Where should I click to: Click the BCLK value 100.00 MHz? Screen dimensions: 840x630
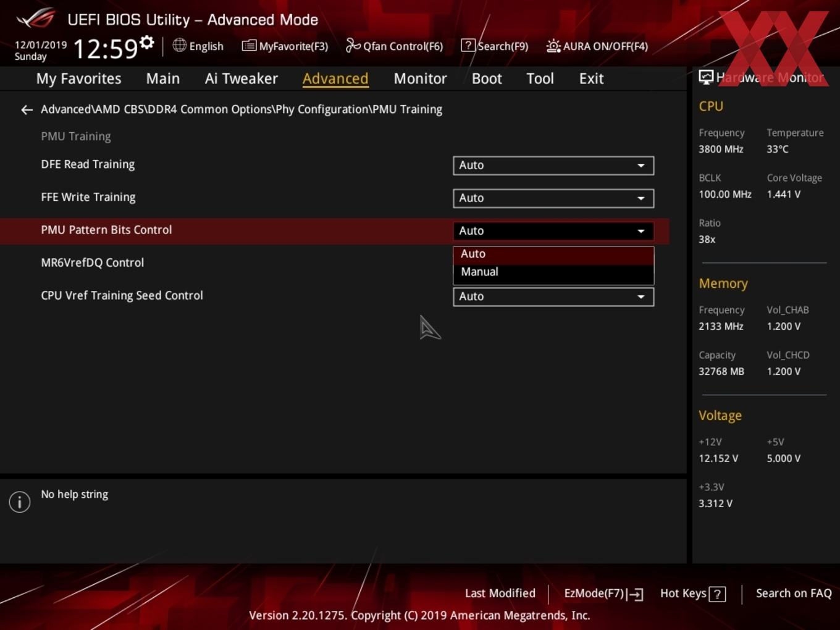(725, 194)
